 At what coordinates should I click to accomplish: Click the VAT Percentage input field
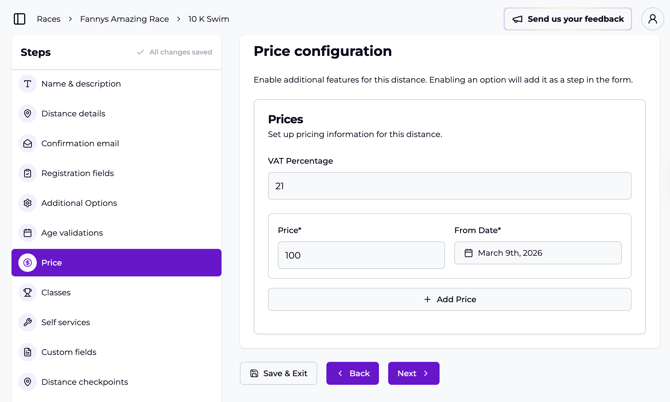[x=449, y=186]
